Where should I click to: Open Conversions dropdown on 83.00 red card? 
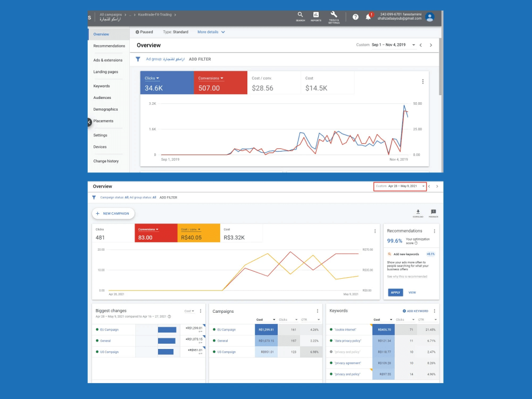coord(148,229)
